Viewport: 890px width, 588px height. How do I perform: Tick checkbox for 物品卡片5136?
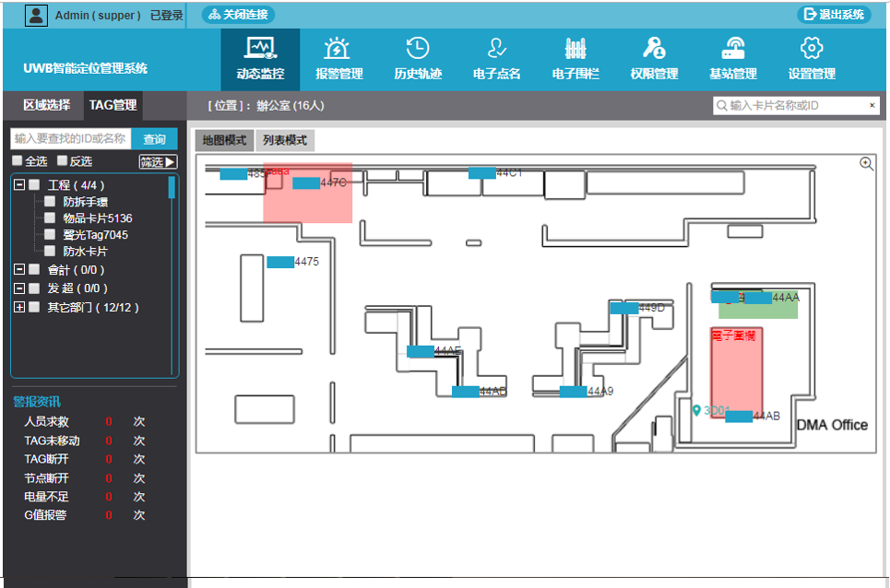(50, 218)
